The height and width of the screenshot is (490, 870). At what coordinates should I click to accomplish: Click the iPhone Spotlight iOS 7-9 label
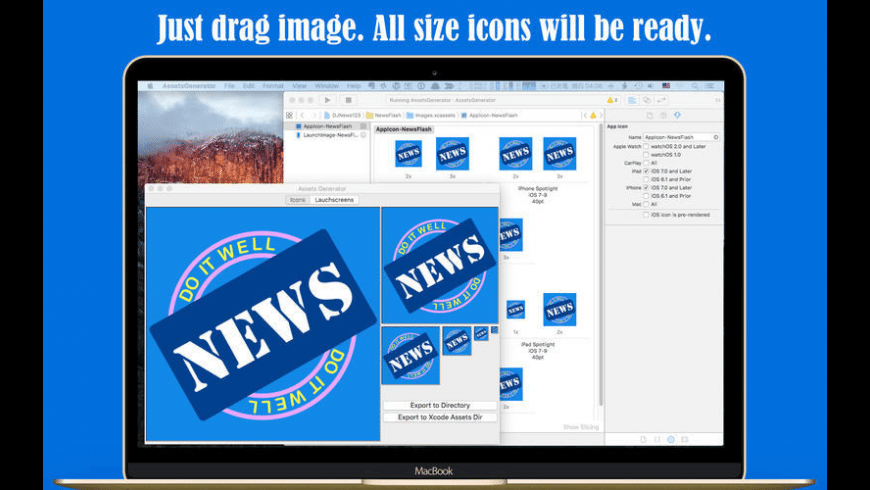click(x=538, y=195)
